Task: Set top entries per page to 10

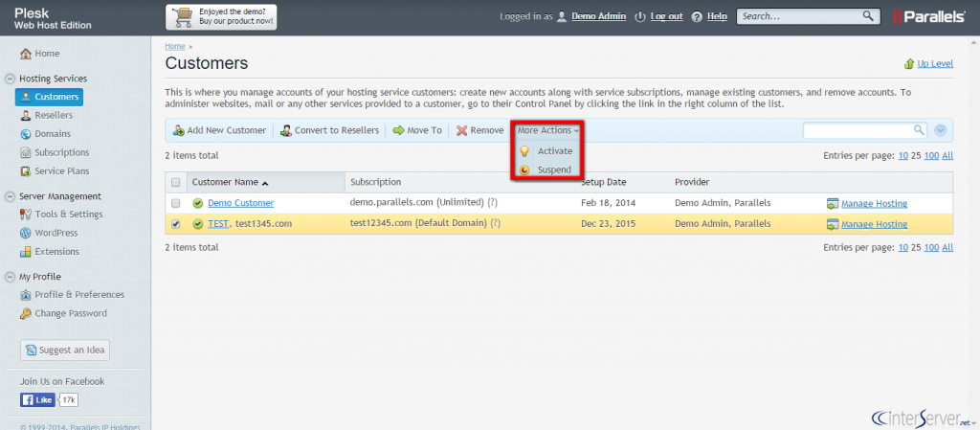Action: pyautogui.click(x=903, y=156)
